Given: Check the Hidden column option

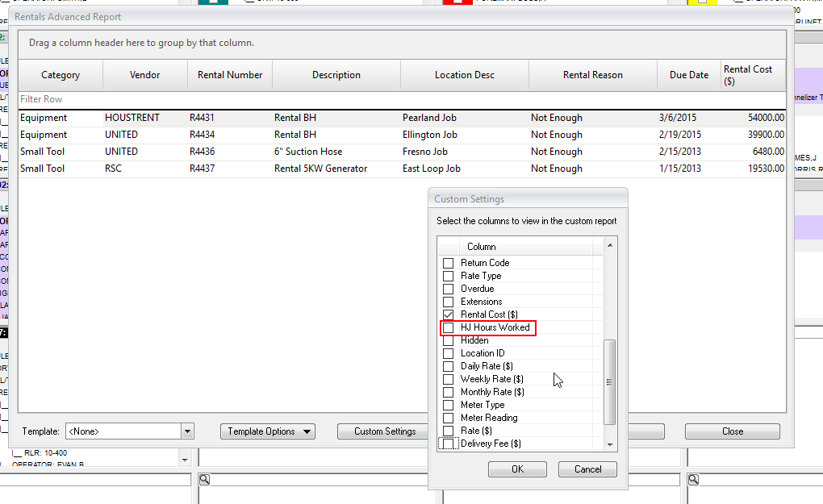Looking at the screenshot, I should point(449,339).
